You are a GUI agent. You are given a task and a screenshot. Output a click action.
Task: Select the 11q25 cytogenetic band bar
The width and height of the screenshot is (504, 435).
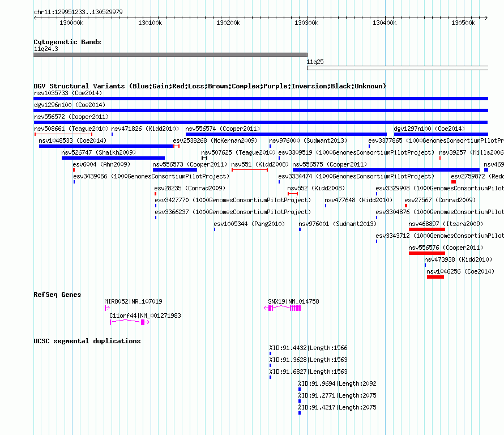(x=398, y=68)
